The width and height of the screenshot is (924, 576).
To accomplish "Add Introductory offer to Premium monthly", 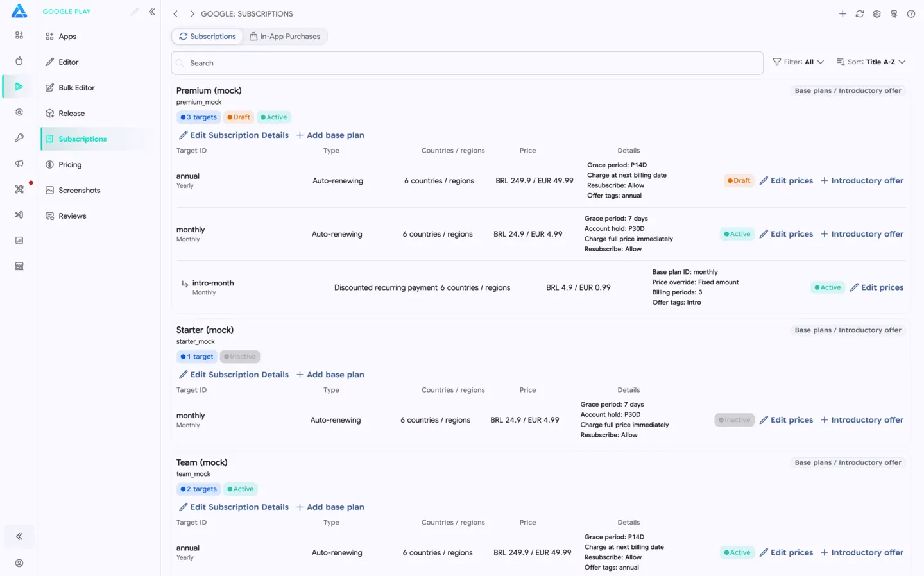I will [x=862, y=234].
